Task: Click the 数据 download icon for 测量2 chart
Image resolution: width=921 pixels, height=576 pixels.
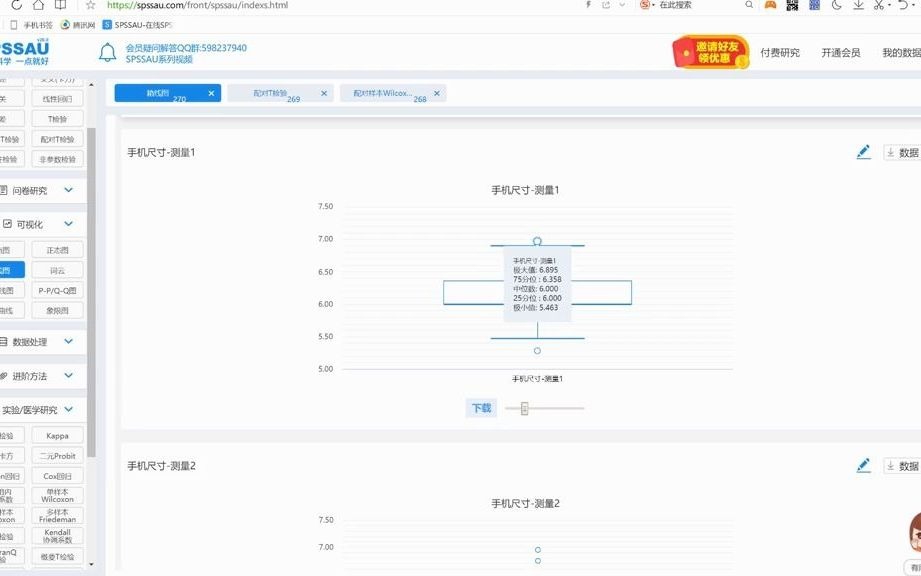Action: click(898, 466)
